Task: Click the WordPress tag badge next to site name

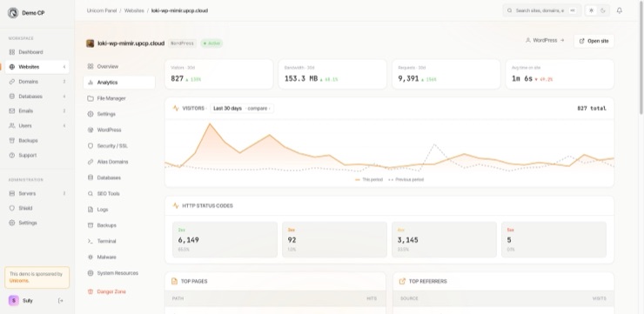Action: [182, 43]
